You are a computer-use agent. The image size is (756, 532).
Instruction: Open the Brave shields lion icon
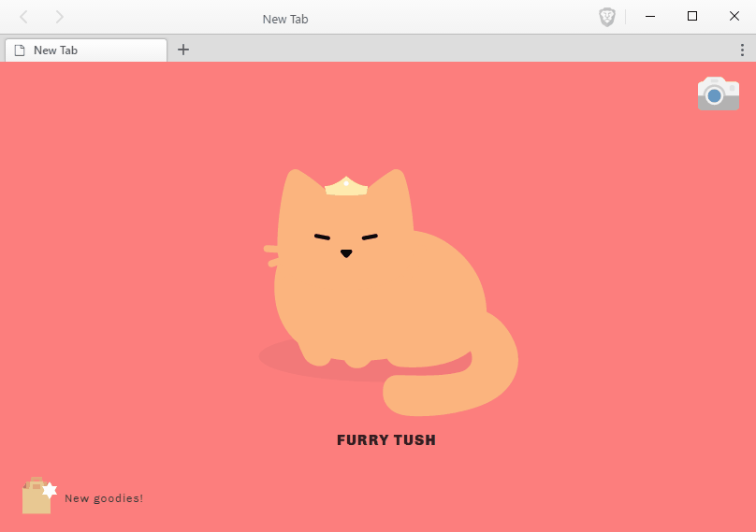pyautogui.click(x=607, y=18)
